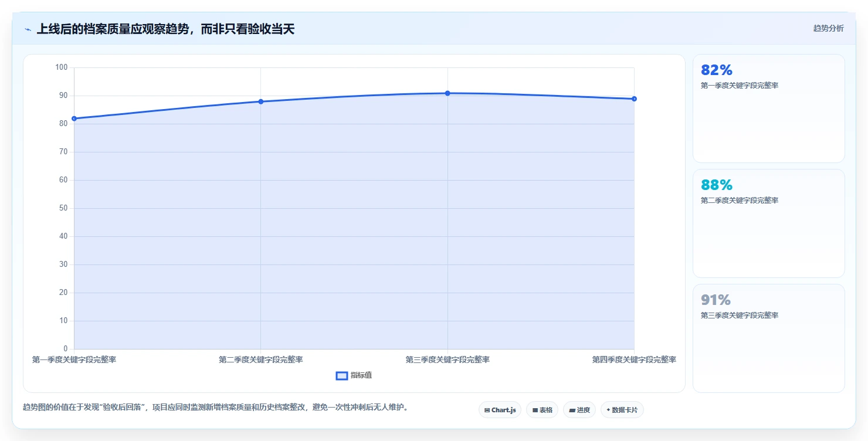Click the lightning icon beside the header title
This screenshot has height=441, width=868.
(x=28, y=29)
